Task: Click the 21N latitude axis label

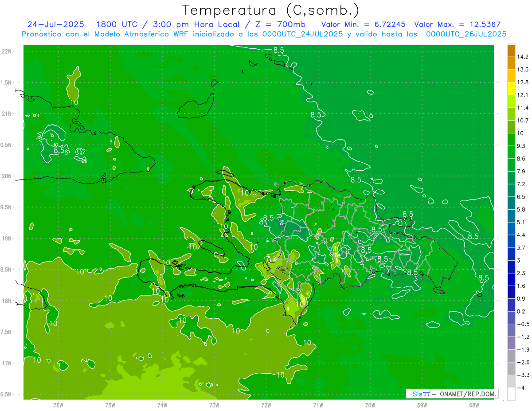Action: pos(8,114)
